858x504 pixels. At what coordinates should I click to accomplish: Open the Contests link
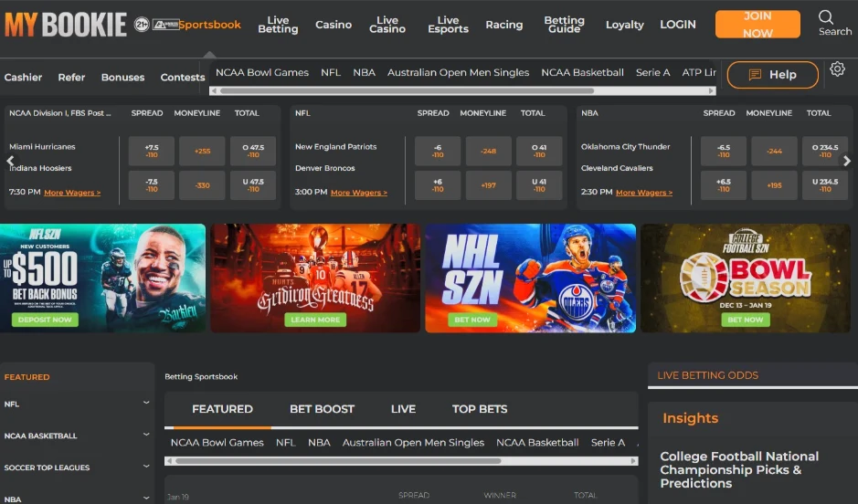182,78
